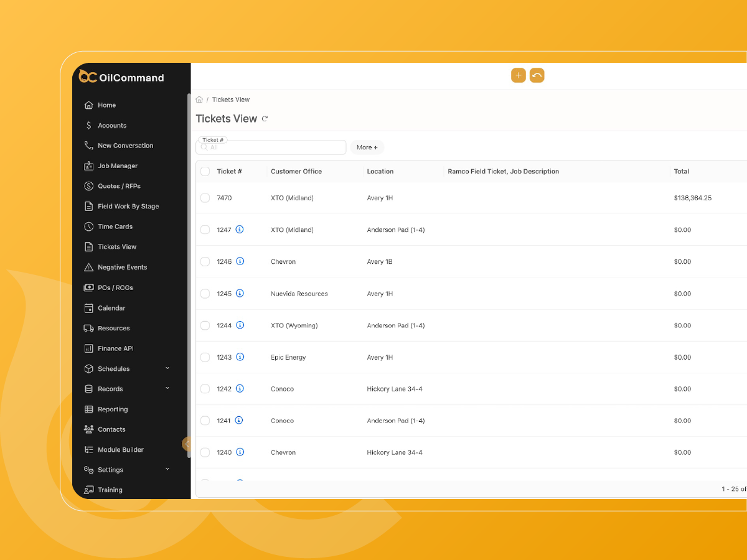Open info icon for ticket 1241
Image resolution: width=747 pixels, height=560 pixels.
coord(240,421)
